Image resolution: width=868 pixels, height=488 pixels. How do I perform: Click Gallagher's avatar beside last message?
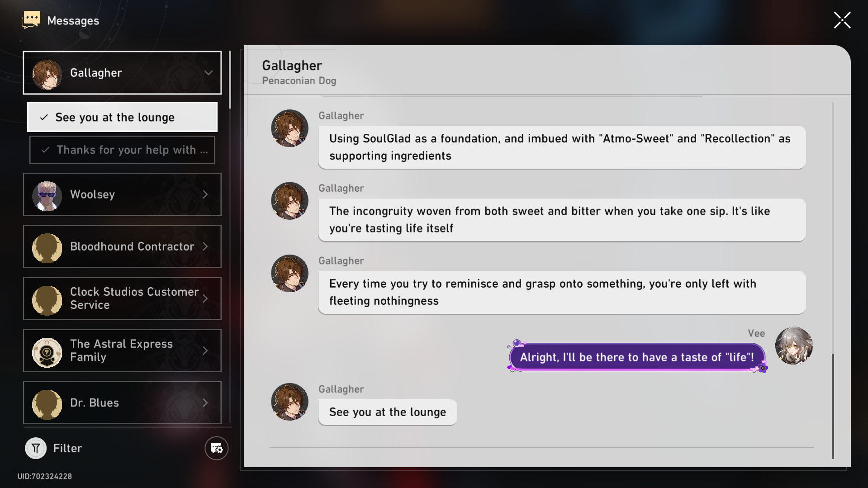(x=289, y=402)
